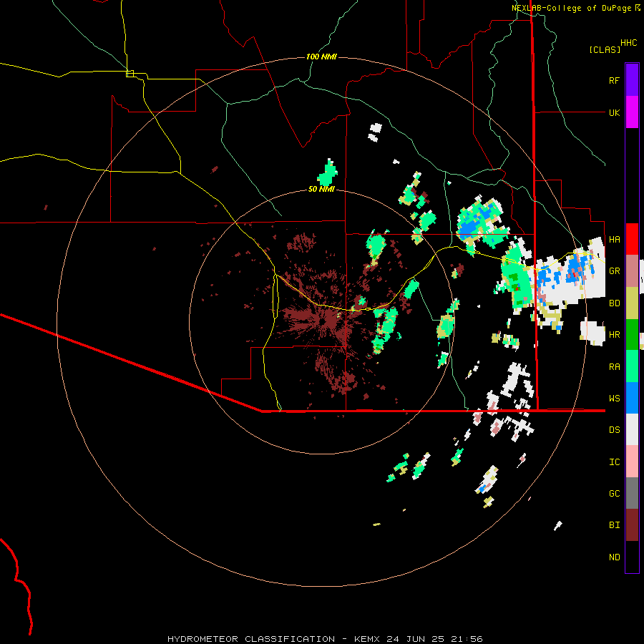This screenshot has width=644, height=644.
Task: Click the 'HHC' product label
Action: [x=629, y=43]
